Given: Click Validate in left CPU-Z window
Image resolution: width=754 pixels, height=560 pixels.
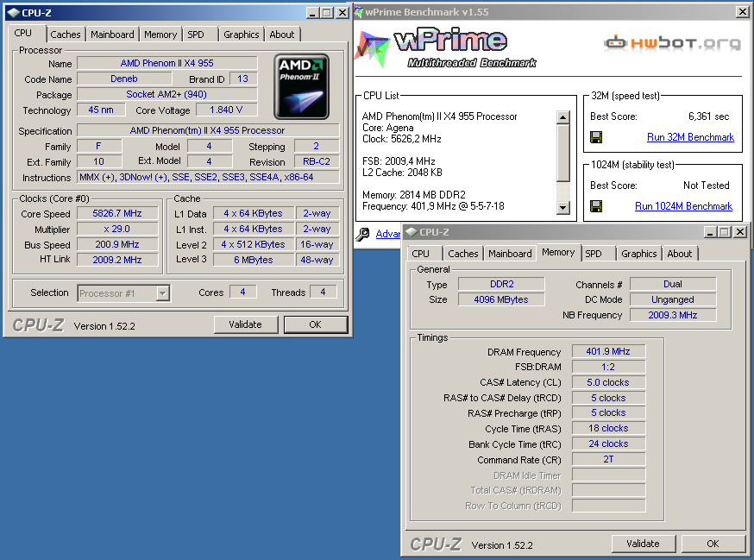Looking at the screenshot, I should tap(245, 324).
